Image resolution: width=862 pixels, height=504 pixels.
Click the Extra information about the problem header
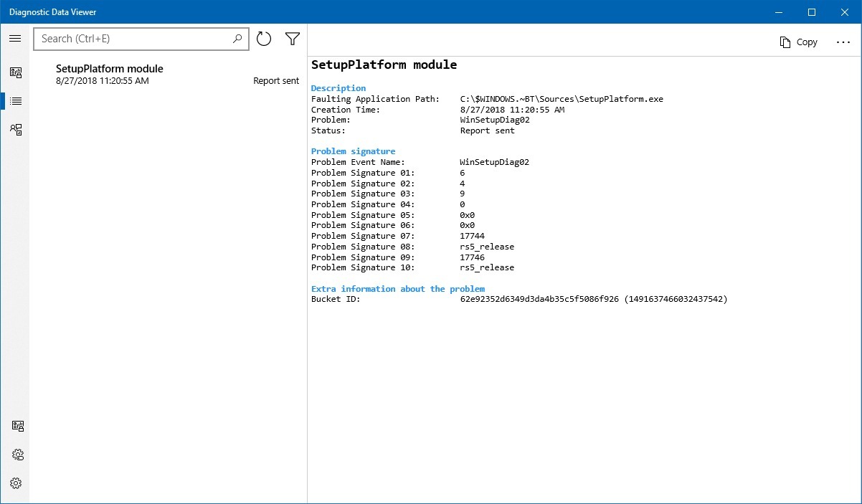[x=398, y=289]
